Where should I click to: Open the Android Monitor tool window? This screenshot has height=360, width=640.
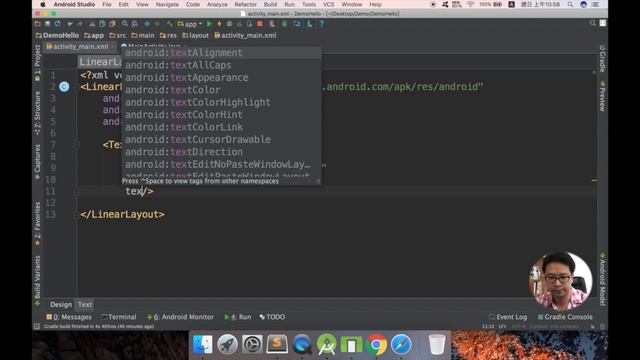coord(180,317)
